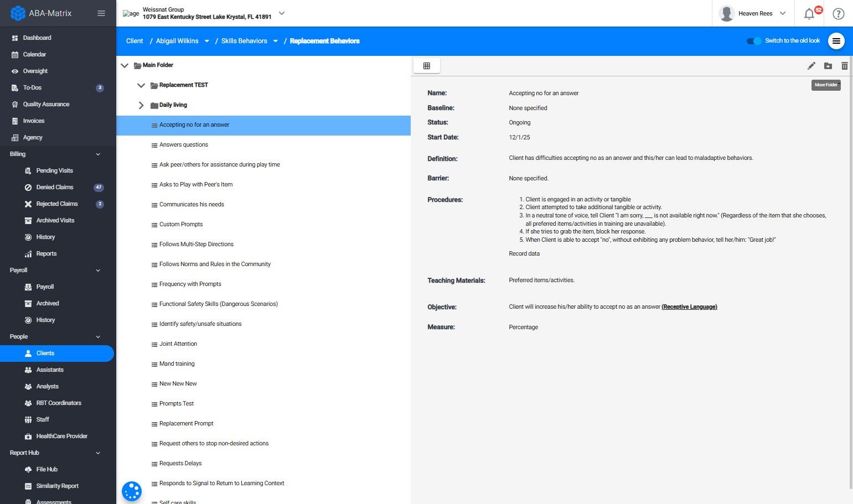
Task: Collapse the People sidebar section
Action: click(x=98, y=336)
